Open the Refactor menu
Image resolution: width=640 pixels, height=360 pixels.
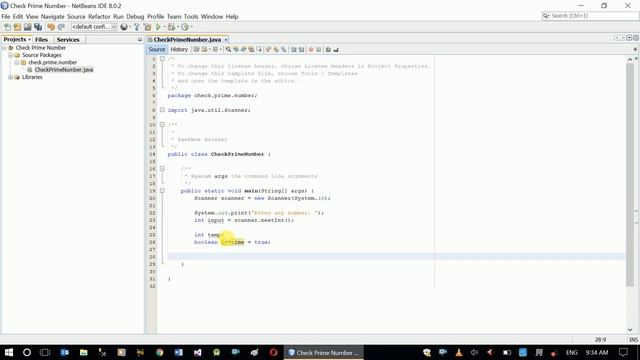[x=99, y=17]
